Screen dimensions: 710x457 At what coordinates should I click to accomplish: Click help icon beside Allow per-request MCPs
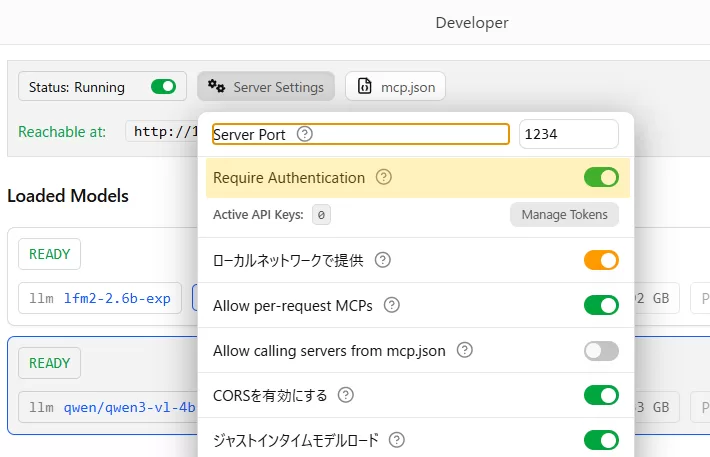392,305
